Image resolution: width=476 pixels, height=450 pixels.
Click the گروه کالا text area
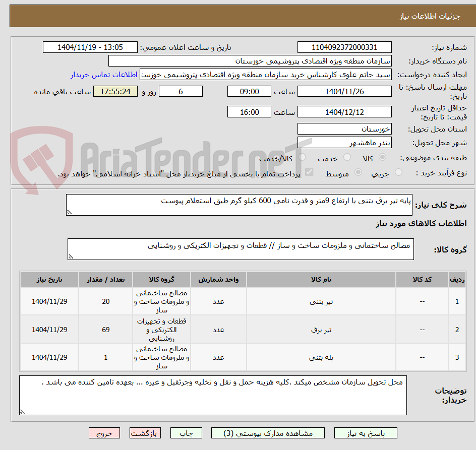(x=241, y=249)
